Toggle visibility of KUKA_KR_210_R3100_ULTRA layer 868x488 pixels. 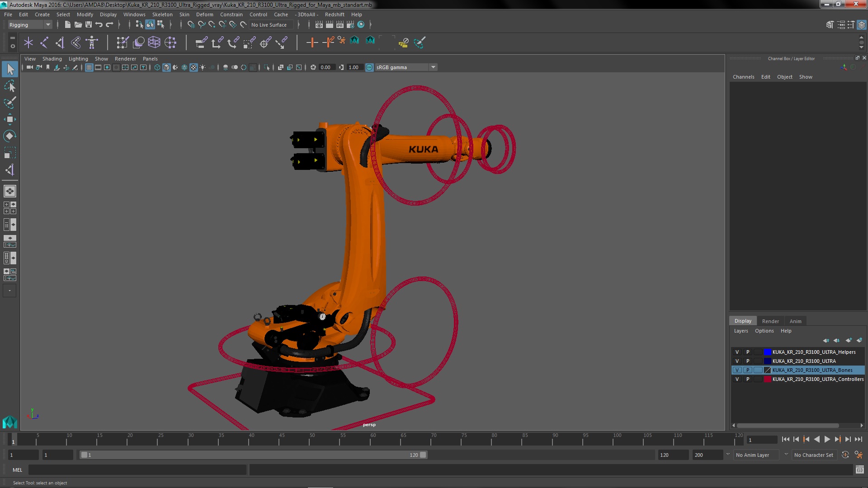pos(737,361)
